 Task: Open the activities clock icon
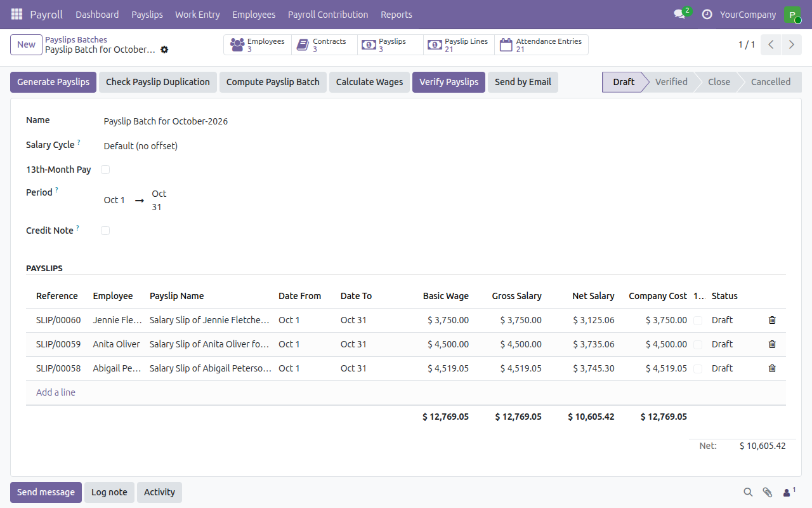(707, 14)
